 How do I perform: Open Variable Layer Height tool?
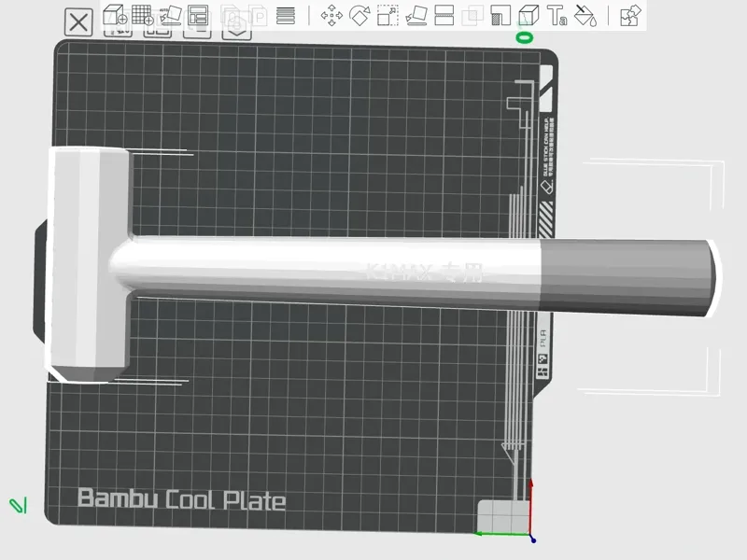click(x=286, y=16)
